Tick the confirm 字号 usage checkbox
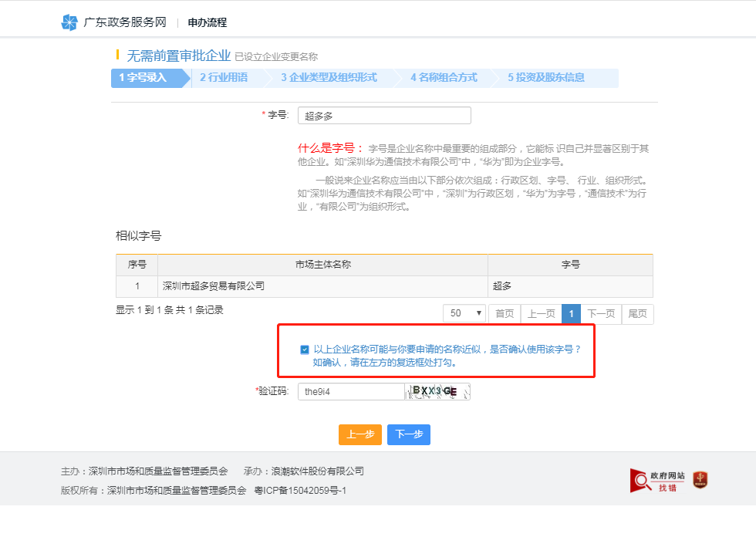 (305, 350)
